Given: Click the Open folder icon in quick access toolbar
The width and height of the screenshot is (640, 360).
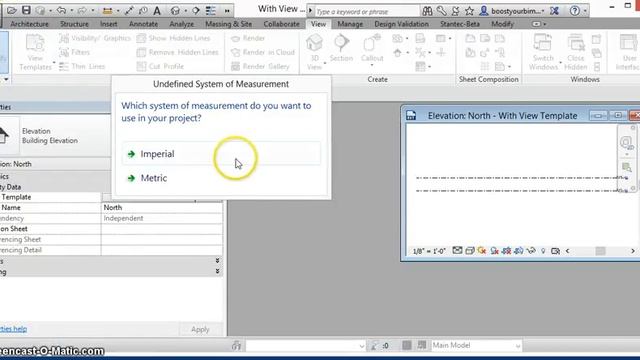Looking at the screenshot, I should (x=12, y=10).
